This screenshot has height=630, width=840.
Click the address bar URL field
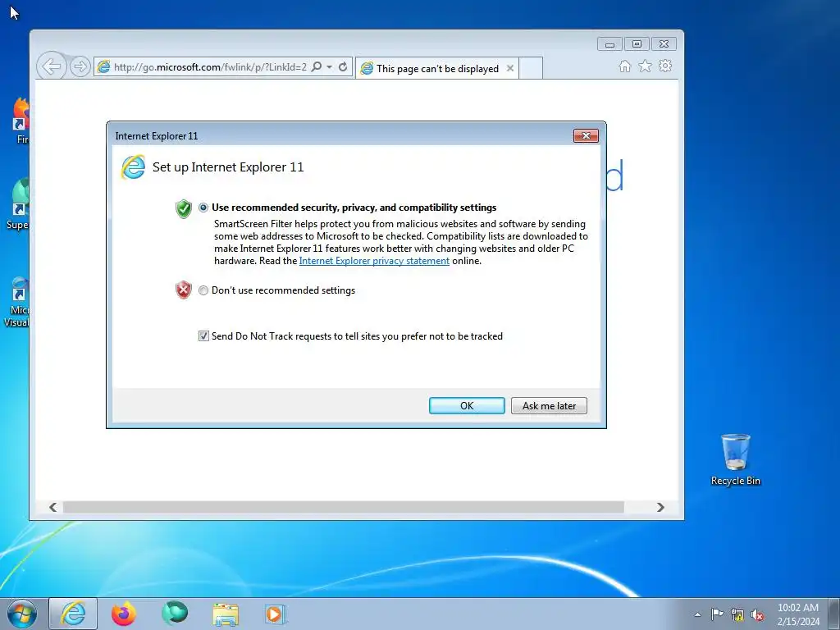tap(210, 67)
